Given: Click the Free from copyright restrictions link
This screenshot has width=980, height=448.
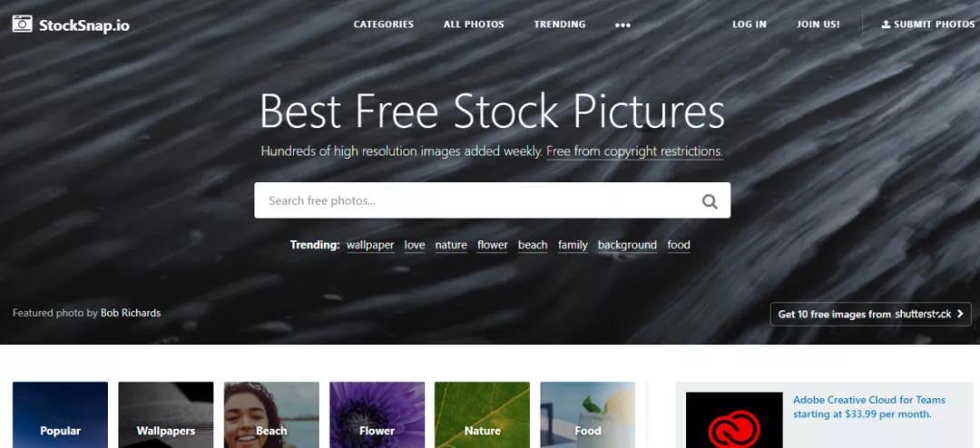Looking at the screenshot, I should (634, 151).
